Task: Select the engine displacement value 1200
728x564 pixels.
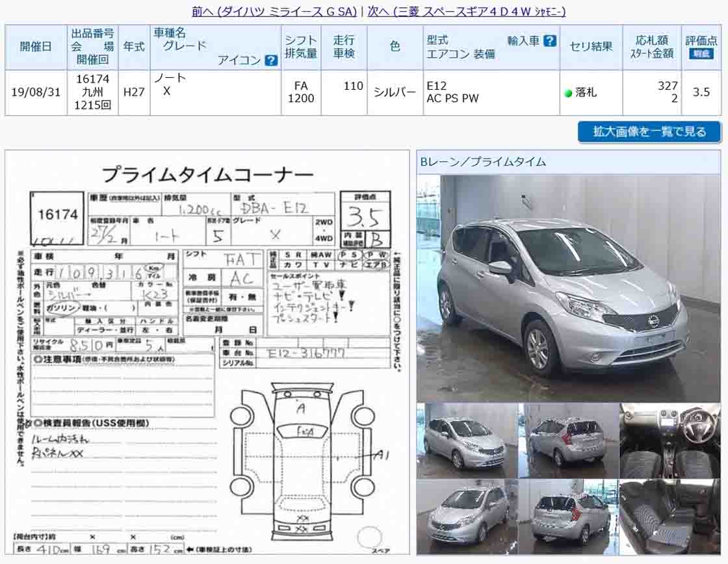Action: coord(301,98)
